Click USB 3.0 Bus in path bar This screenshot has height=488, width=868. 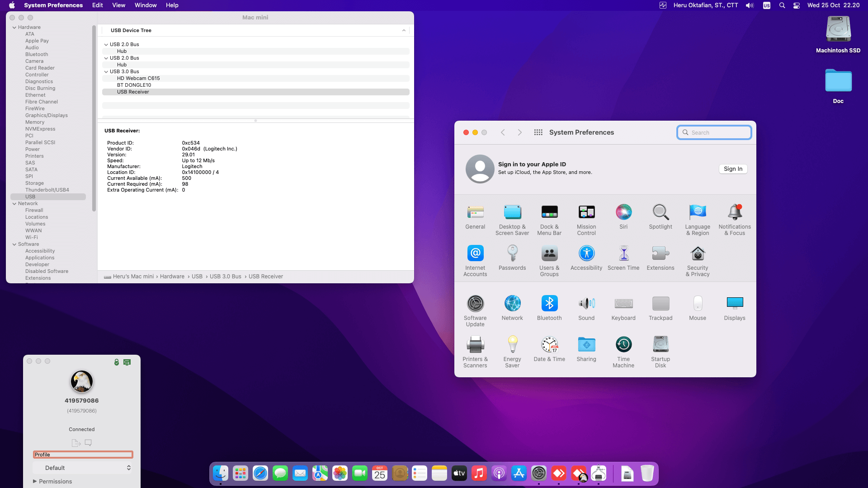click(x=225, y=277)
